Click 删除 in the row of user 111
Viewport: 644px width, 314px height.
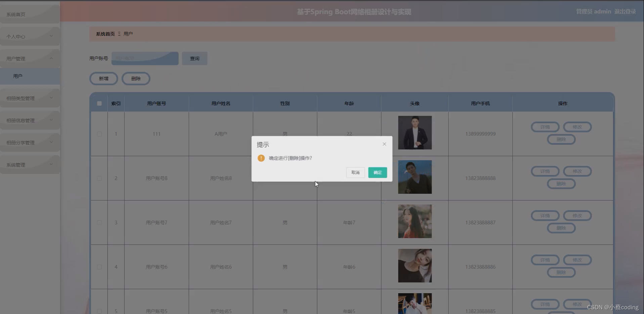click(x=561, y=139)
